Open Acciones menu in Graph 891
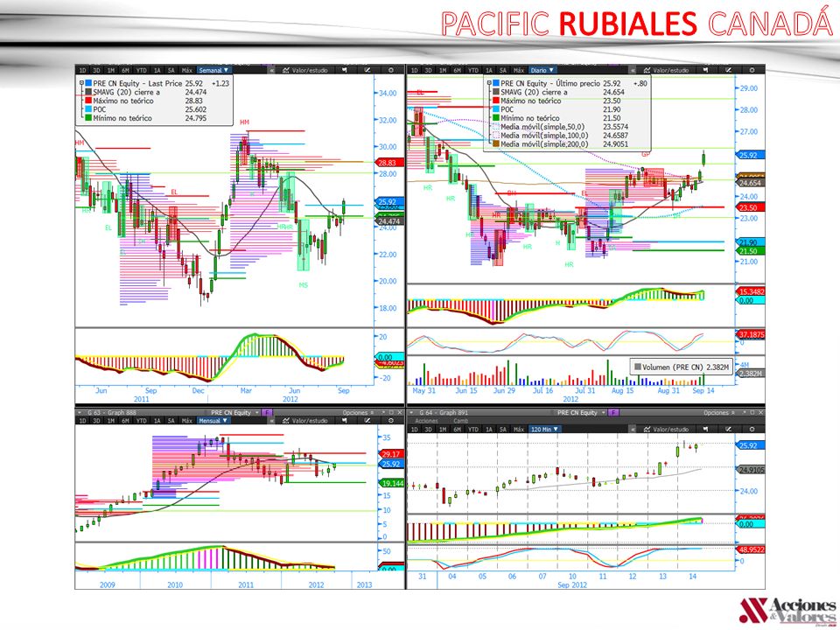This screenshot has width=840, height=630. click(x=426, y=421)
